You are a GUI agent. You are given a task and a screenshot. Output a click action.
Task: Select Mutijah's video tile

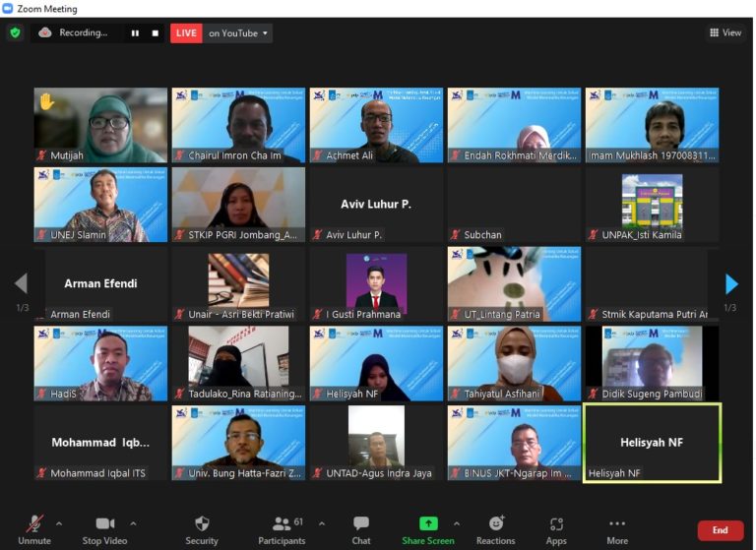pos(100,125)
